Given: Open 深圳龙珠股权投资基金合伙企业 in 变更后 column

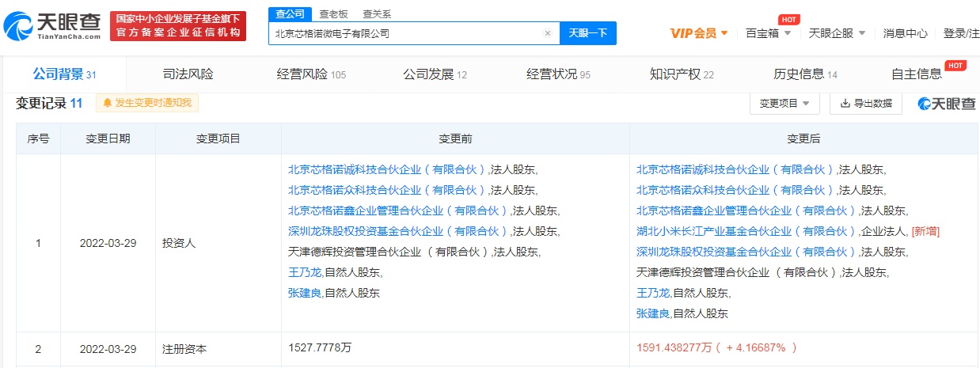Looking at the screenshot, I should [x=747, y=252].
